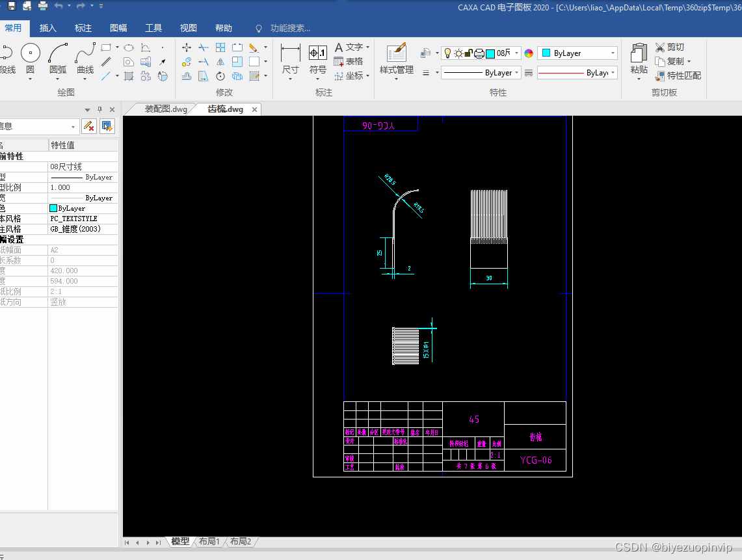Select the rotate tool

(220, 75)
